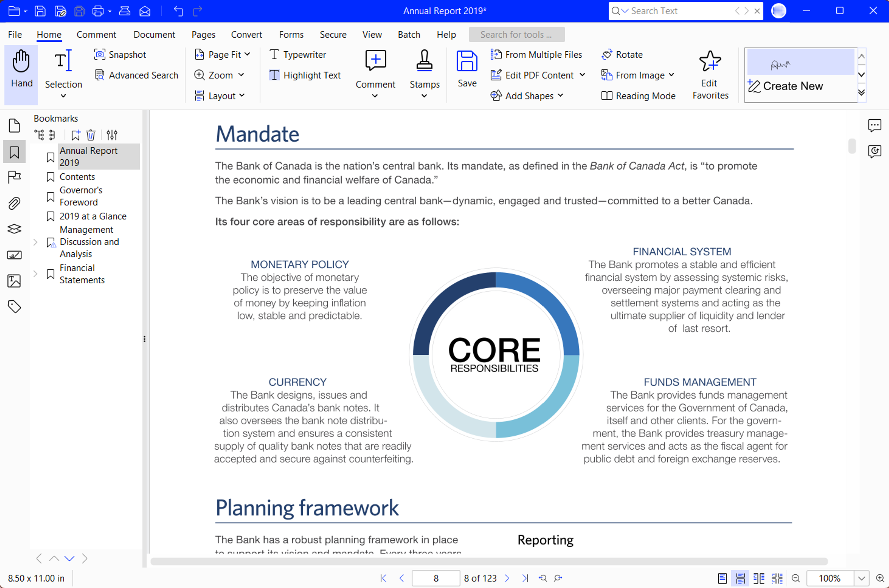Click the Search Text field
The height and width of the screenshot is (588, 889).
pyautogui.click(x=682, y=11)
